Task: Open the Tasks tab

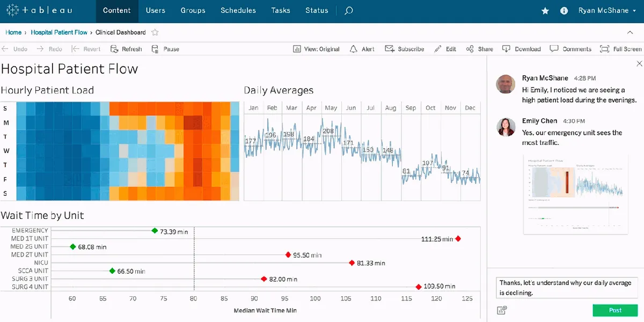Action: point(281,10)
